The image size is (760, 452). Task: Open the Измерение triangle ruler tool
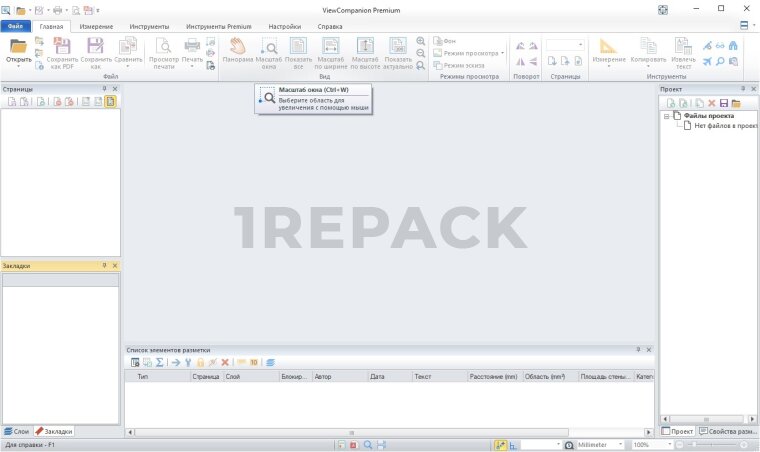tap(608, 46)
